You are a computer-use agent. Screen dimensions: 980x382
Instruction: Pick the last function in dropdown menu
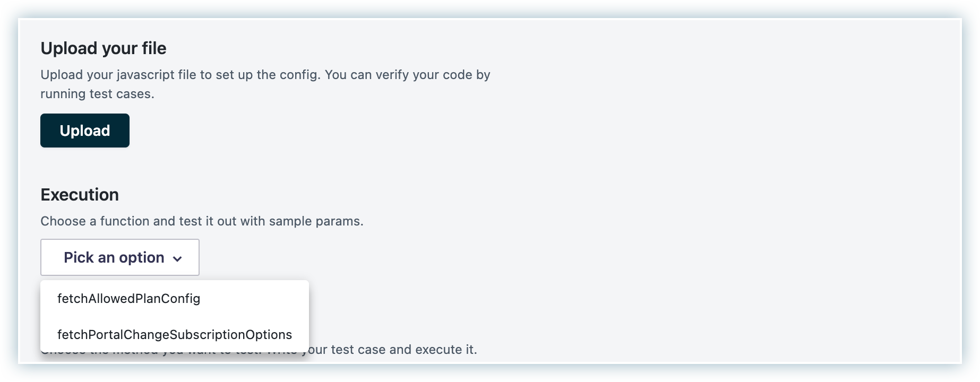point(174,335)
